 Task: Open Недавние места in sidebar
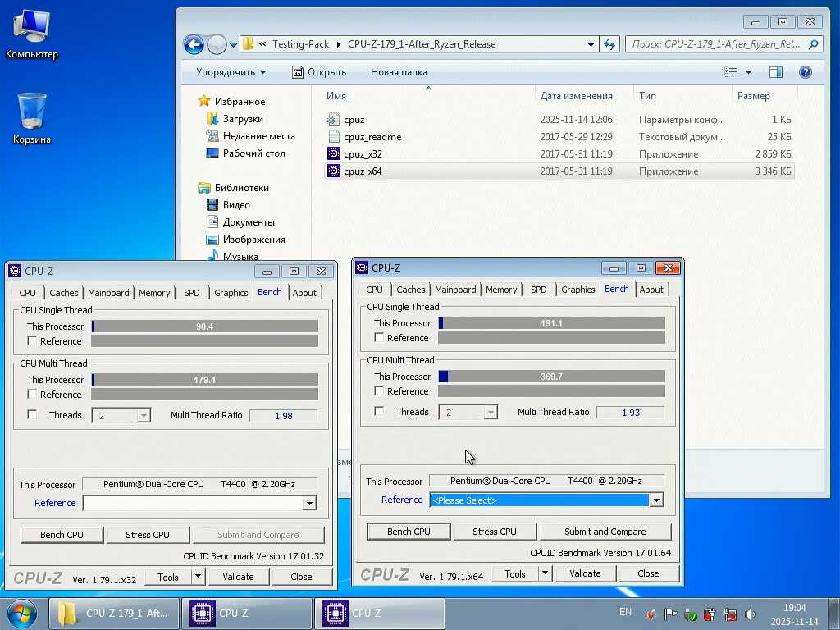[258, 136]
